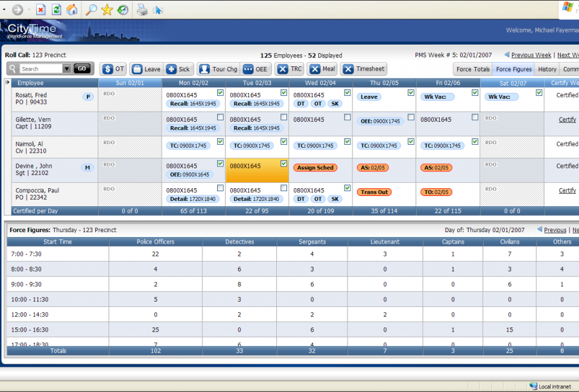This screenshot has height=392, width=579.
Task: Click the Local intranet status bar icon
Action: (x=533, y=386)
